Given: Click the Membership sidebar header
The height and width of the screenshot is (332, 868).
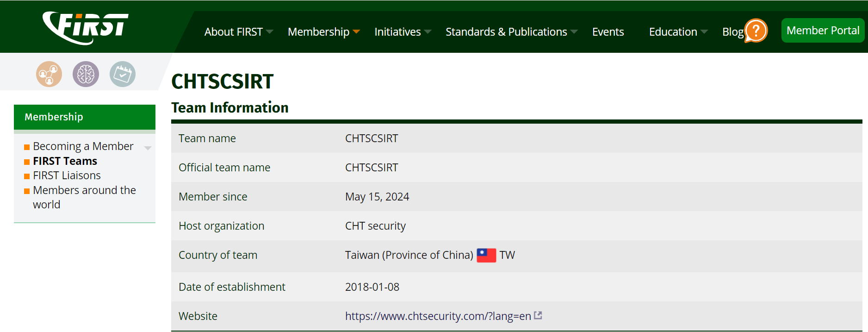Looking at the screenshot, I should click(x=85, y=117).
